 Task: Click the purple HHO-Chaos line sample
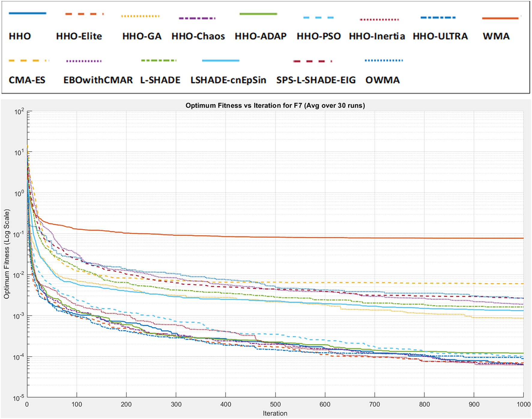point(197,18)
